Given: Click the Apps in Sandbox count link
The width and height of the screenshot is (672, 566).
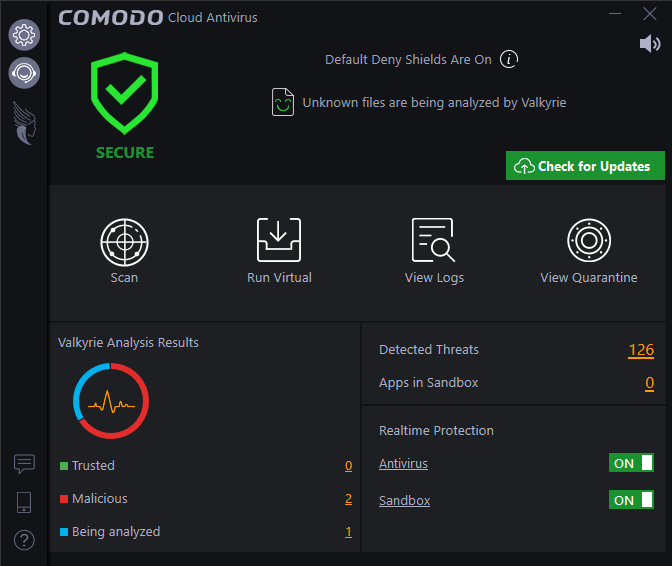Looking at the screenshot, I should 649,383.
